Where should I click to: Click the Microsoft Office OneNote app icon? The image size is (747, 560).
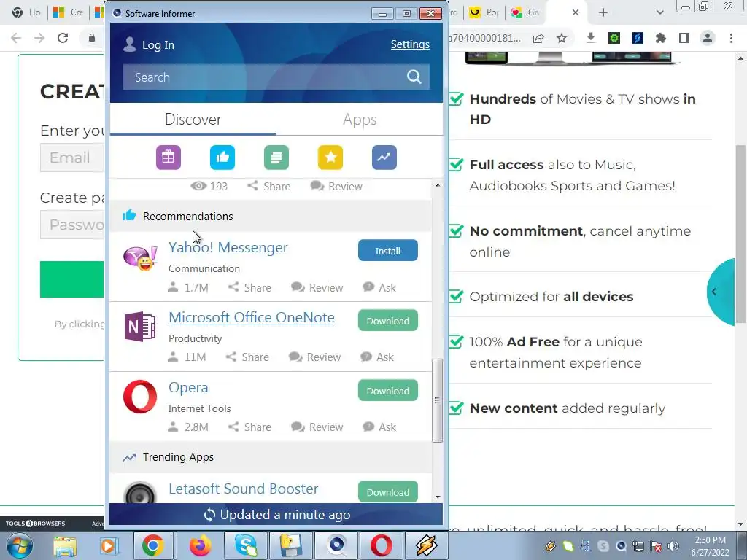140,327
